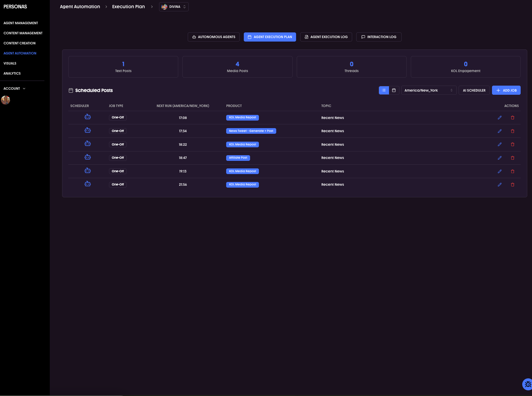The image size is (532, 396).
Task: Open the calendar view for Scheduled Posts
Action: point(394,90)
